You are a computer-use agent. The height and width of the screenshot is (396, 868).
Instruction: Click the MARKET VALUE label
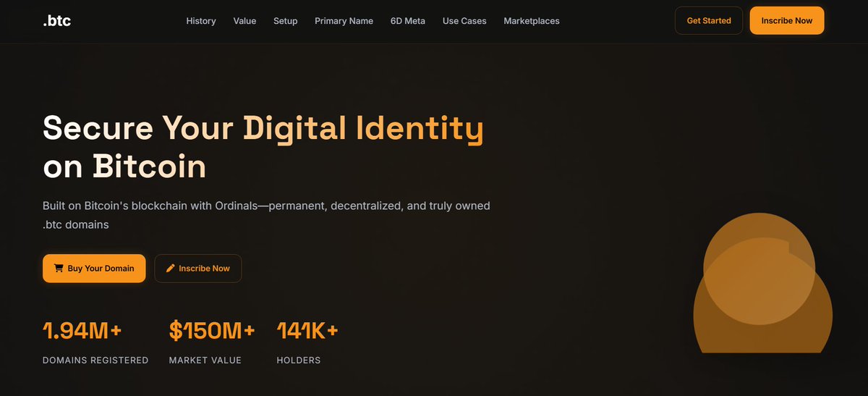(205, 360)
